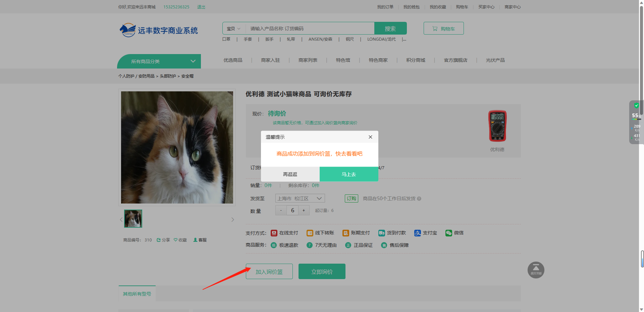Open the 特色商家 nav item

pos(378,60)
